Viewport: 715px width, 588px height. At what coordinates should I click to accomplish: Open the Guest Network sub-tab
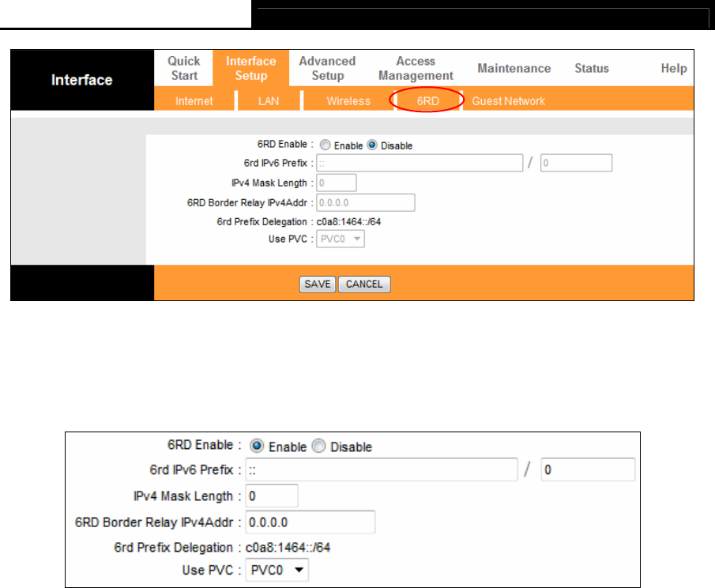(508, 101)
